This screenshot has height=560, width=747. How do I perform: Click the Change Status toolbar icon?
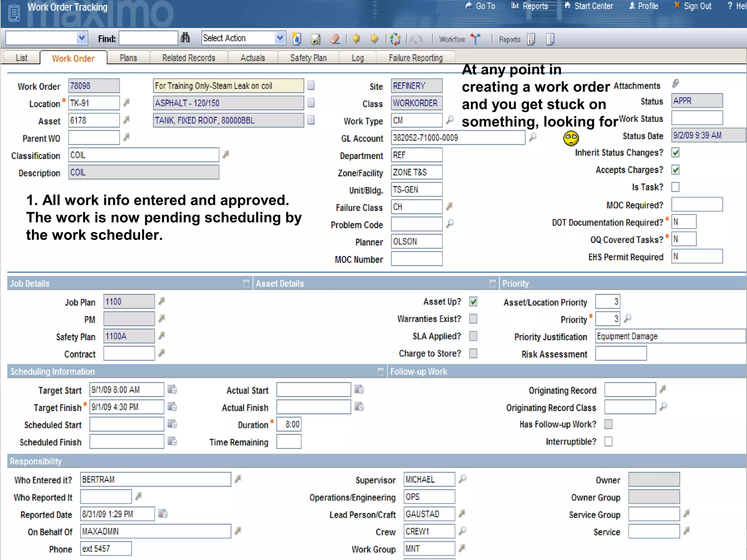[395, 39]
